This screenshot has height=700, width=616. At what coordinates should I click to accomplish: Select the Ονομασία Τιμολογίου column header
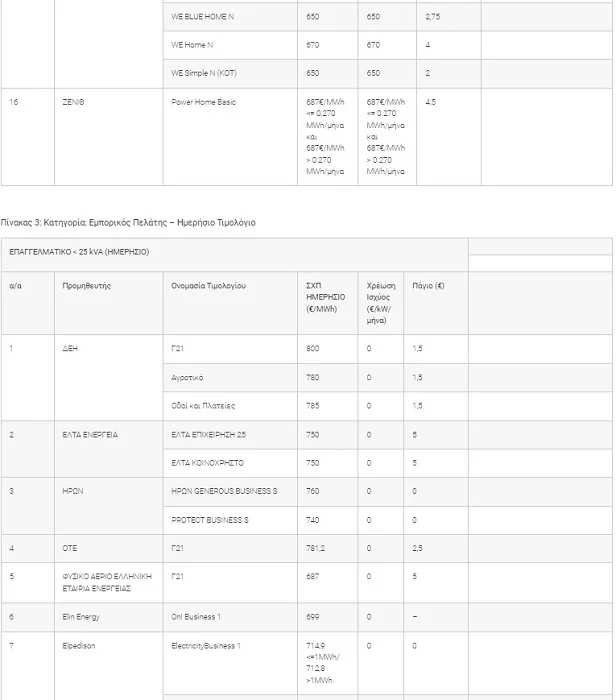pyautogui.click(x=208, y=286)
